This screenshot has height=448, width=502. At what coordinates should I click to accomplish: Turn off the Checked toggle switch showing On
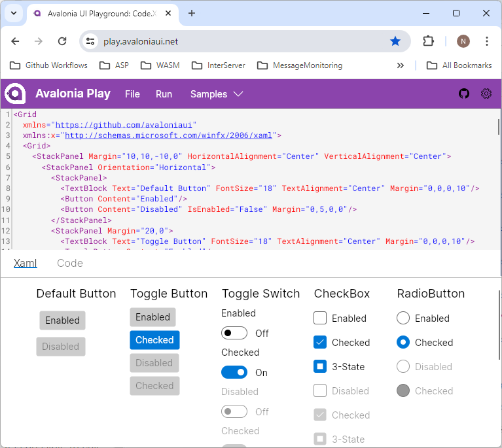[234, 373]
